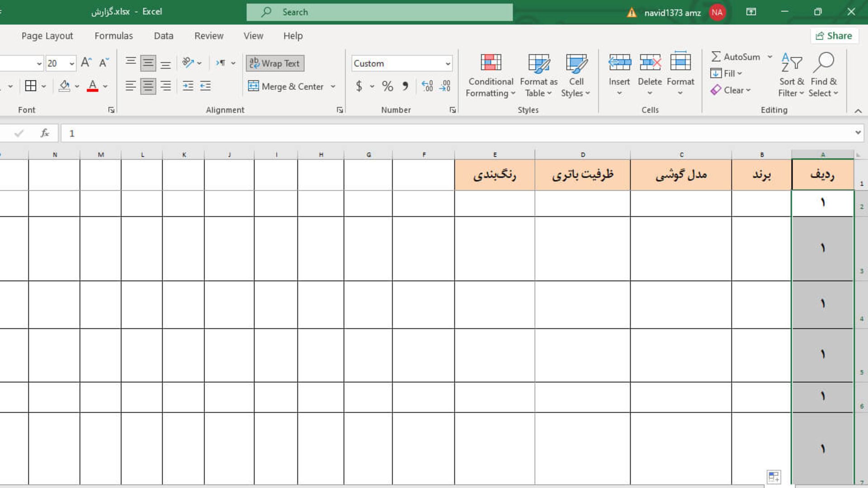Toggle Merge & Center for selected cells
This screenshot has width=868, height=488.
[x=286, y=86]
